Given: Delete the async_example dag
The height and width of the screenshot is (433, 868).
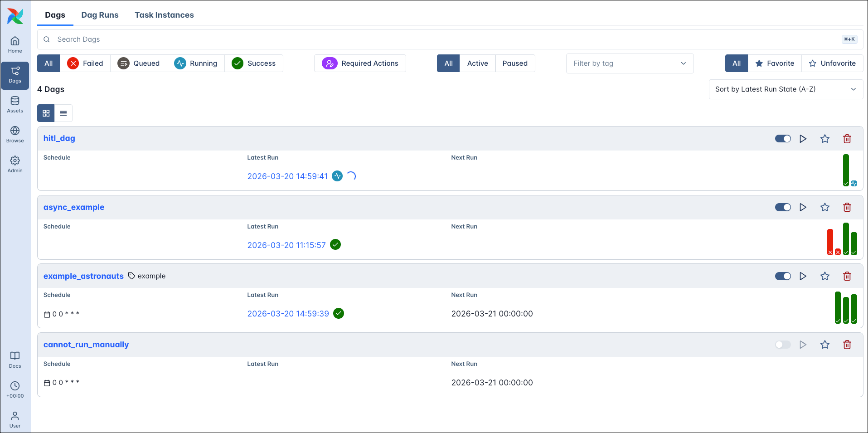Looking at the screenshot, I should pyautogui.click(x=847, y=207).
